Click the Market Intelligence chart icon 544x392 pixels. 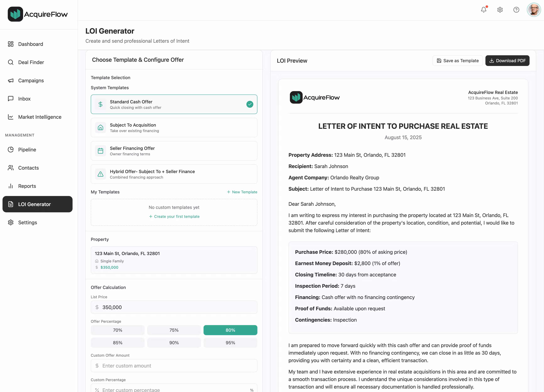tap(11, 117)
